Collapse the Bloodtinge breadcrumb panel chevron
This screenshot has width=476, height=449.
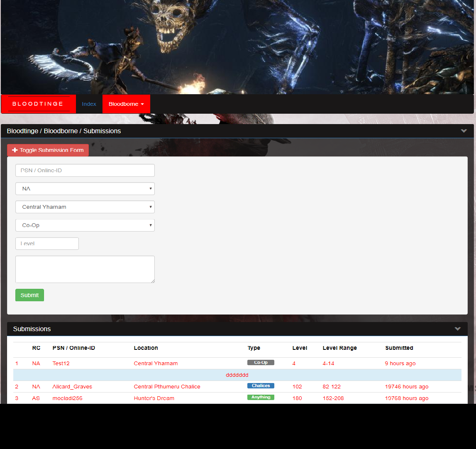464,131
